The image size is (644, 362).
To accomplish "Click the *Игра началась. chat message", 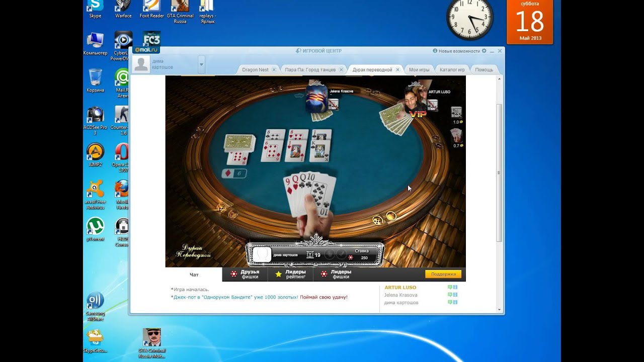I will coord(190,290).
